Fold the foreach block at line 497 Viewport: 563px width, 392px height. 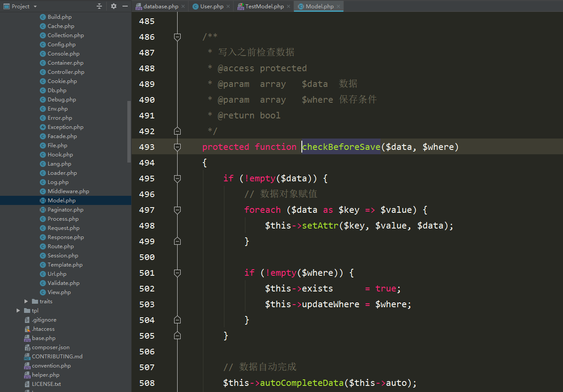coord(177,210)
